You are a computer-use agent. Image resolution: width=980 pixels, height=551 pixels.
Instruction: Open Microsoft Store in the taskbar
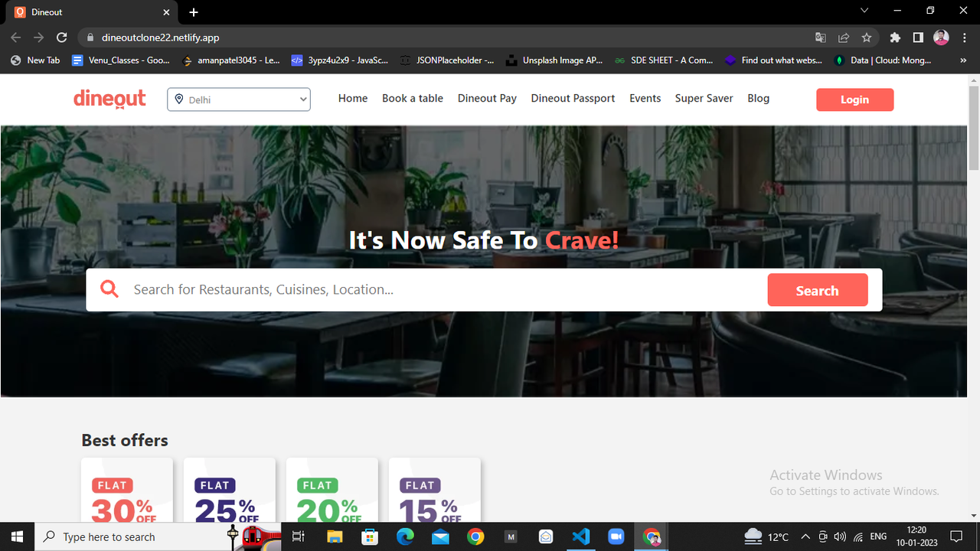(370, 536)
